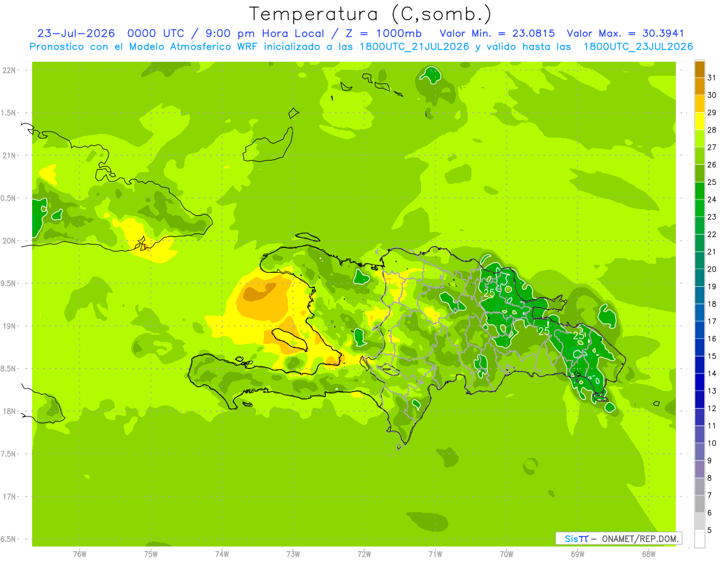Select the legend value 25
Viewport: 728px width, 562px height.
[712, 182]
